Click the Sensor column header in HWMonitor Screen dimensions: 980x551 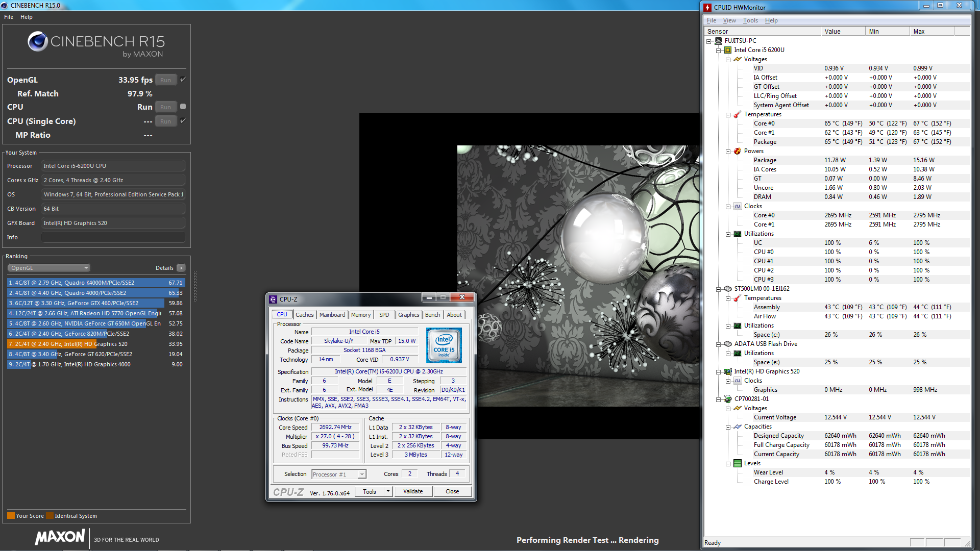(x=763, y=31)
